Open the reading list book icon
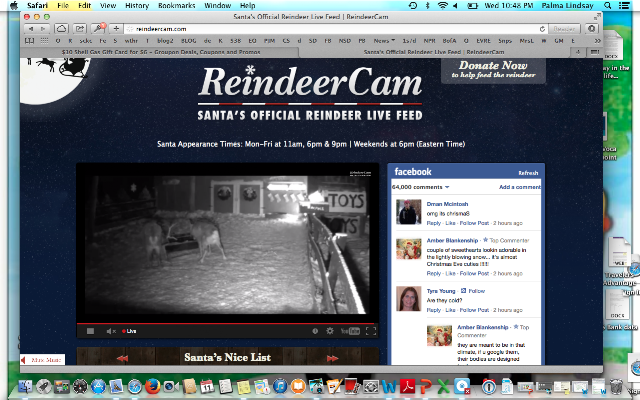The width and height of the screenshot is (640, 400). coord(29,41)
